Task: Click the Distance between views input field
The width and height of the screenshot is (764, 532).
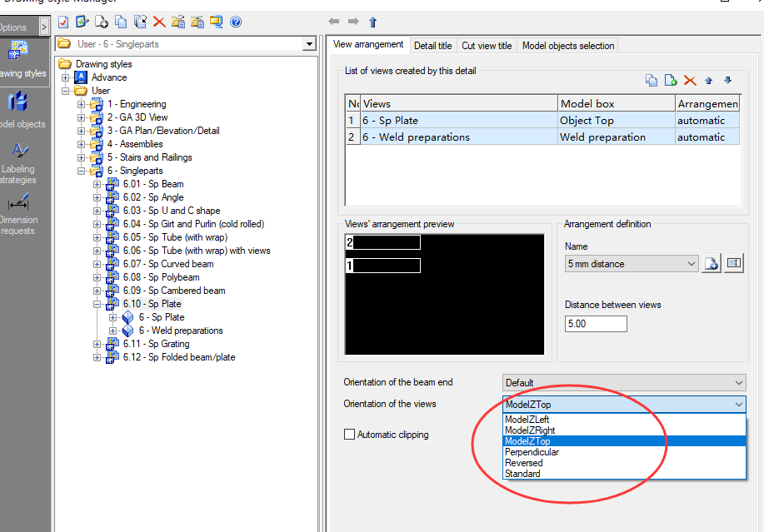Action: click(x=595, y=323)
